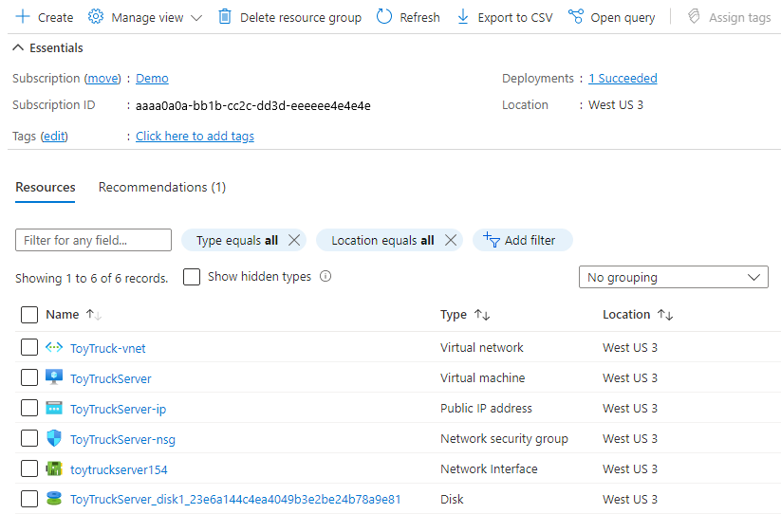Click the Assign tags tag icon

point(694,17)
